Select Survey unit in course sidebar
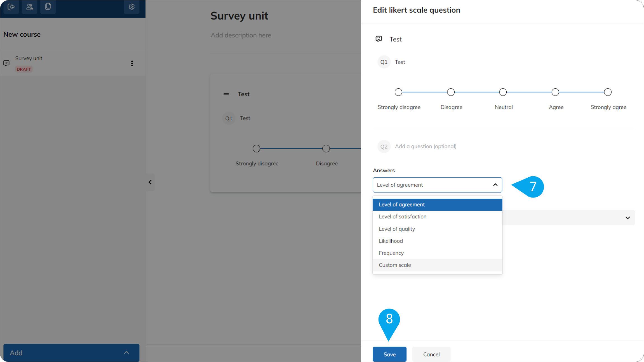 click(x=73, y=64)
